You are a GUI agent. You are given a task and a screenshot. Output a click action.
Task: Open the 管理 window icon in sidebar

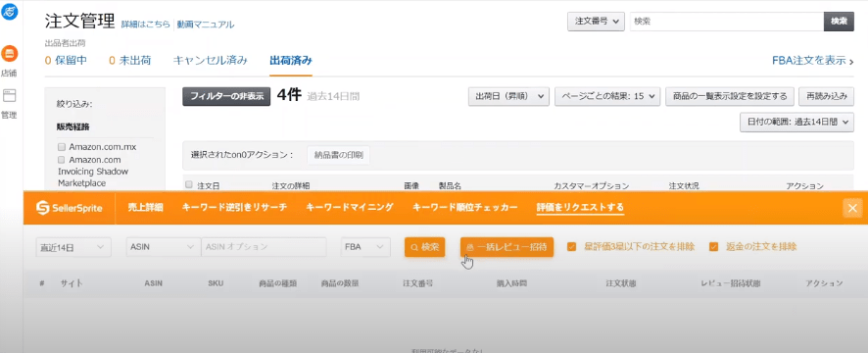click(x=10, y=95)
